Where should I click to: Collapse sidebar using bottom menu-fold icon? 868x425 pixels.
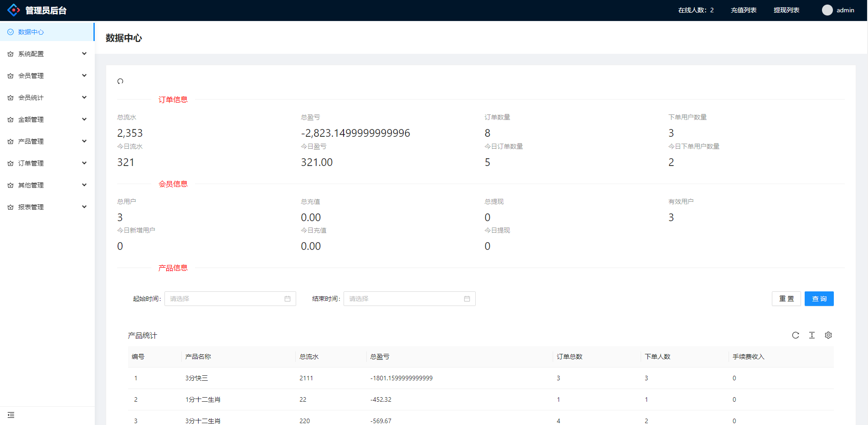click(x=11, y=415)
